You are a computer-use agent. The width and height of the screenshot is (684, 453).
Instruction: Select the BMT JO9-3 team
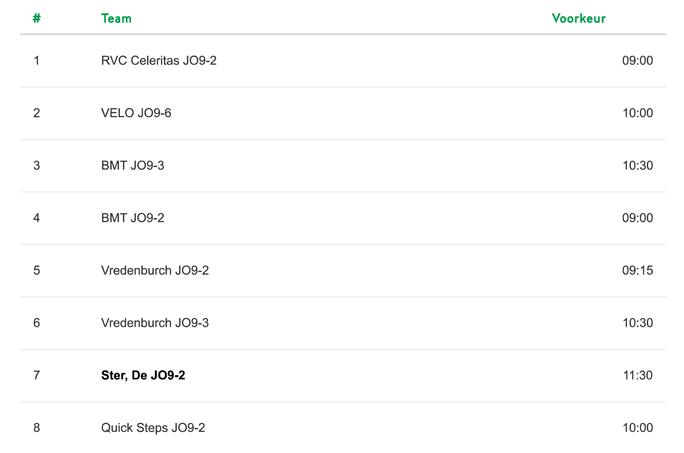(133, 165)
